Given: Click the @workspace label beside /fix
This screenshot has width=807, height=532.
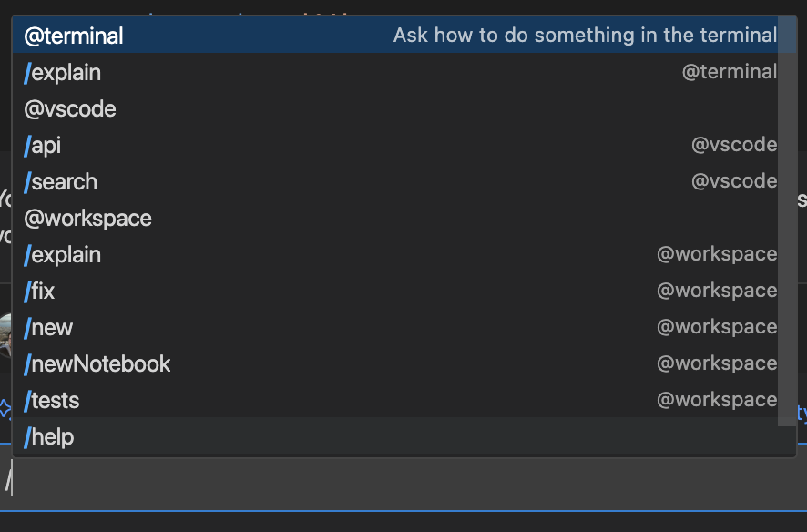Looking at the screenshot, I should point(717,290).
